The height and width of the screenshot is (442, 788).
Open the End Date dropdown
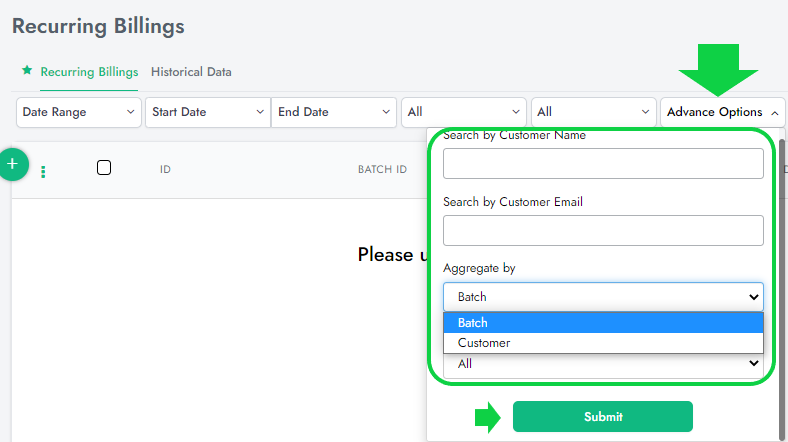(333, 112)
